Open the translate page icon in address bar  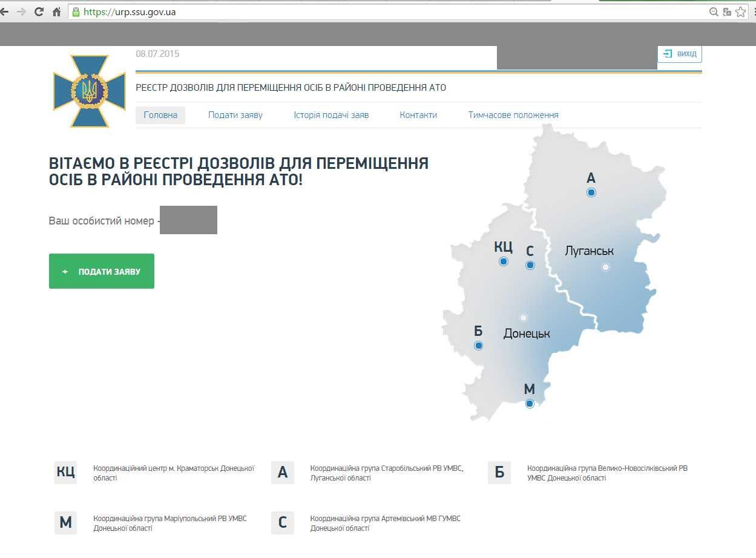[x=727, y=11]
